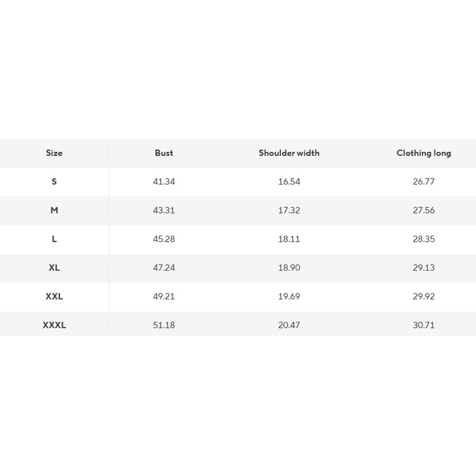The height and width of the screenshot is (476, 476).
Task: Select the XXXL size row label
Action: (x=54, y=325)
